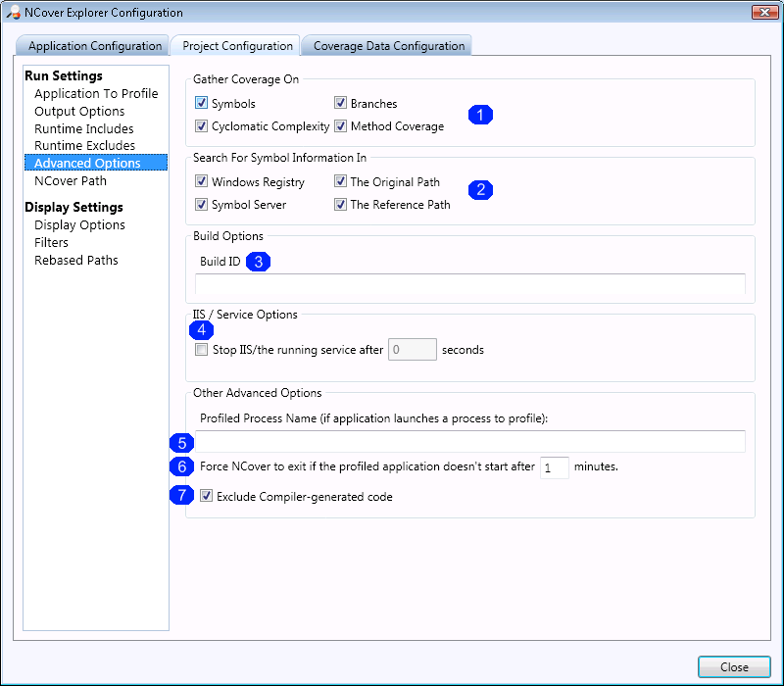Close the window using the title bar X
The width and height of the screenshot is (784, 686).
(764, 13)
